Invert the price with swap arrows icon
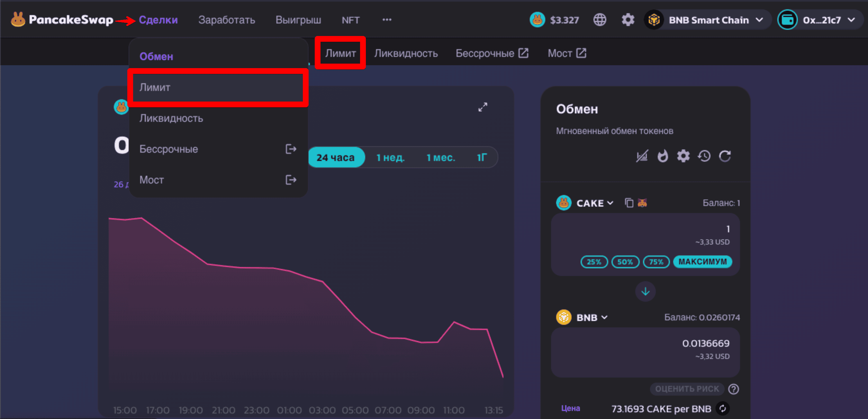Screen dimensions: 868x419 tap(722, 409)
